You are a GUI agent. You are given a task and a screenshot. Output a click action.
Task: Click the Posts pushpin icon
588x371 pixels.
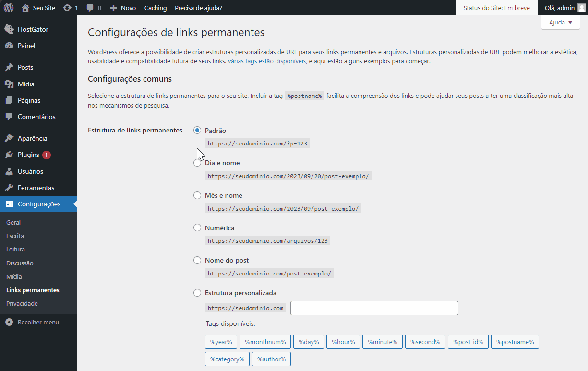point(9,67)
